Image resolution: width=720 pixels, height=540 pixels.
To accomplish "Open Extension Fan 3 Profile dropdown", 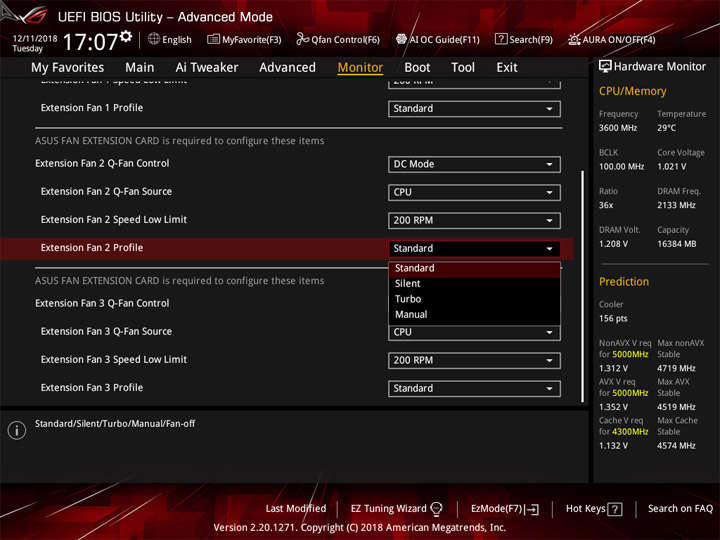I will (x=474, y=388).
